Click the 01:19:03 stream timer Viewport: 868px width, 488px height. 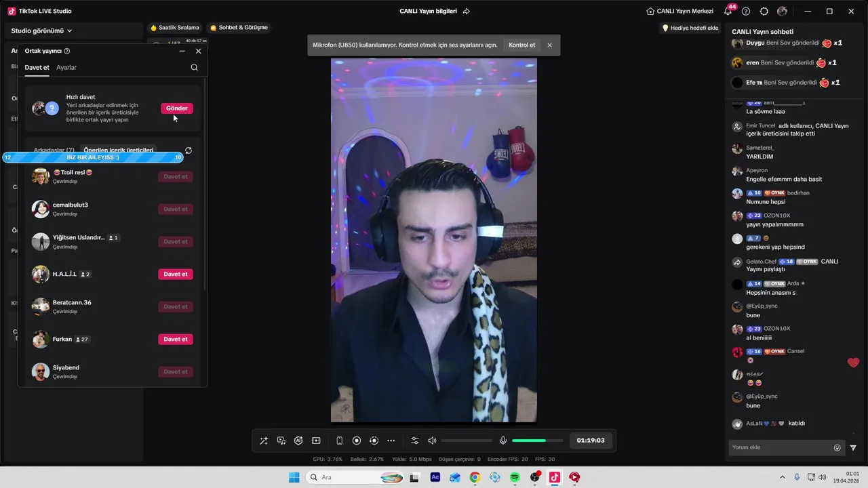591,441
